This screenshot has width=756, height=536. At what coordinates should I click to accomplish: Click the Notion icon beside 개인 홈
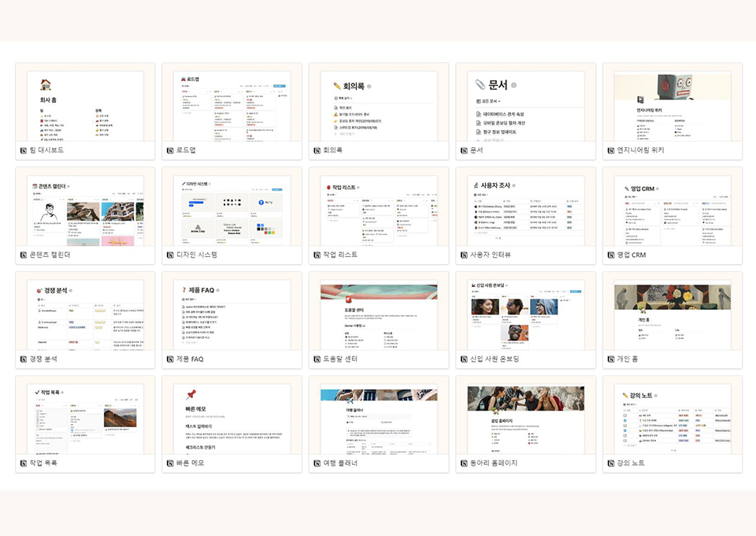[611, 359]
